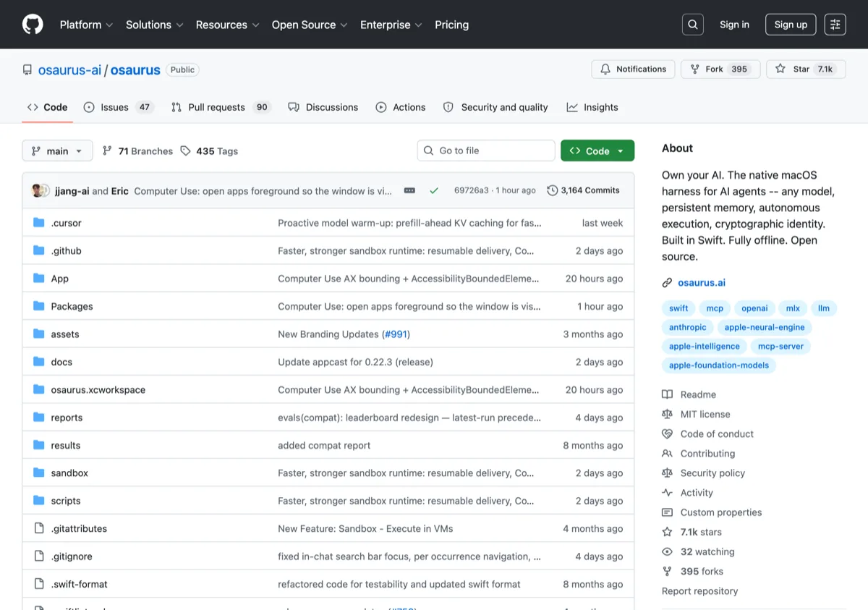Click the anthropic topic tag

click(687, 327)
